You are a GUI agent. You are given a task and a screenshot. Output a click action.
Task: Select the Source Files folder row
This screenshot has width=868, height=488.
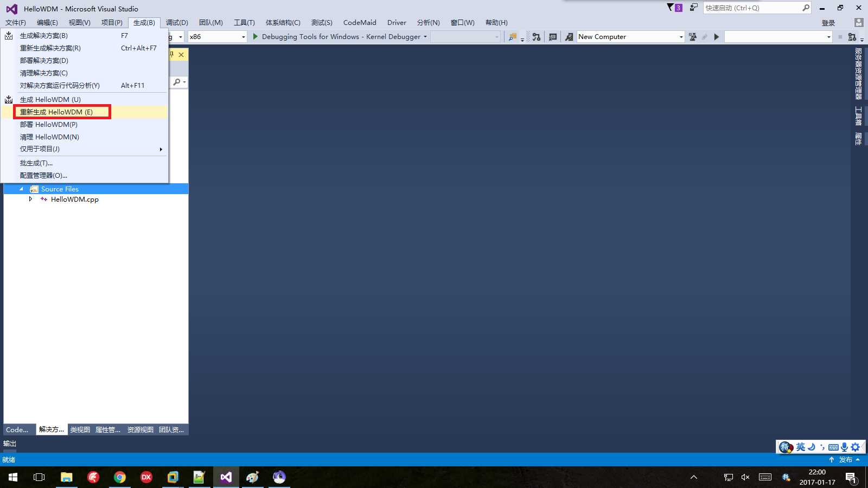pos(96,189)
